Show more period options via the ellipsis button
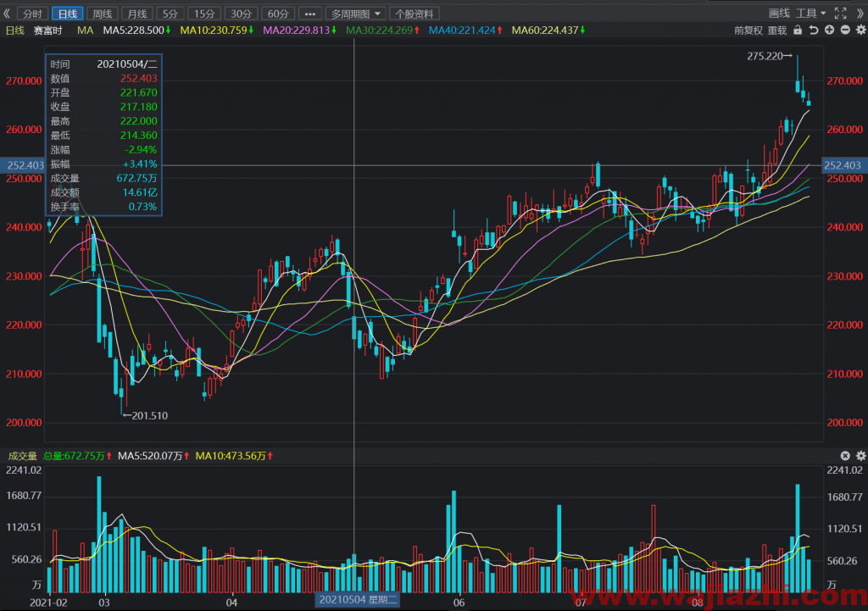 (310, 14)
